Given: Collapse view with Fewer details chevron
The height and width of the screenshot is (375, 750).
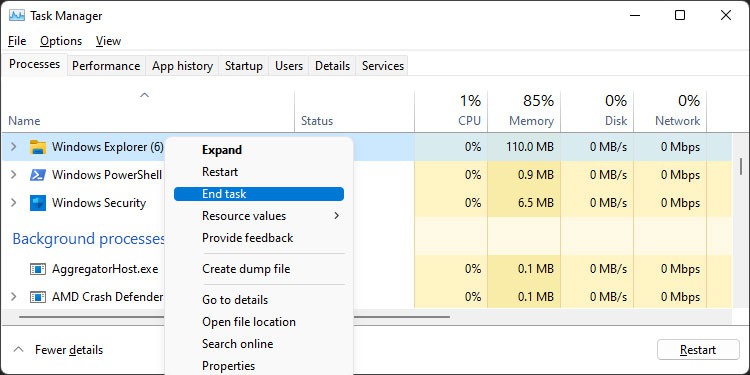Looking at the screenshot, I should click(x=18, y=349).
